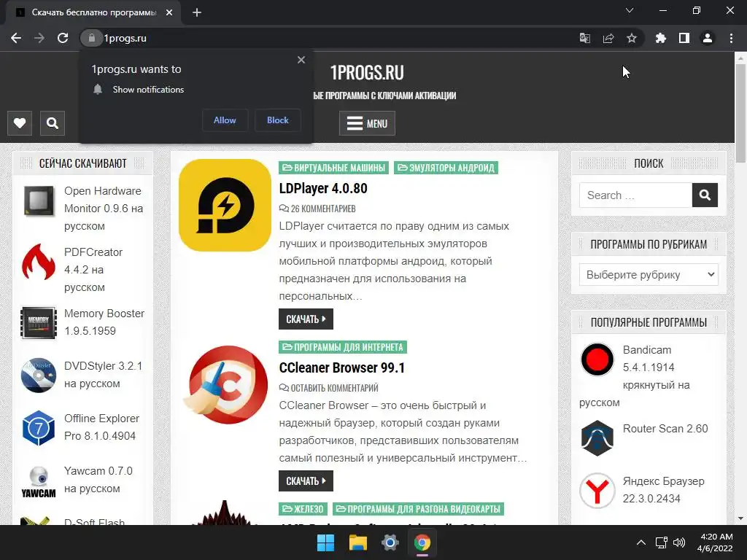
Task: Click СКАЧАТЬ under CCleaner Browser
Action: 306,481
